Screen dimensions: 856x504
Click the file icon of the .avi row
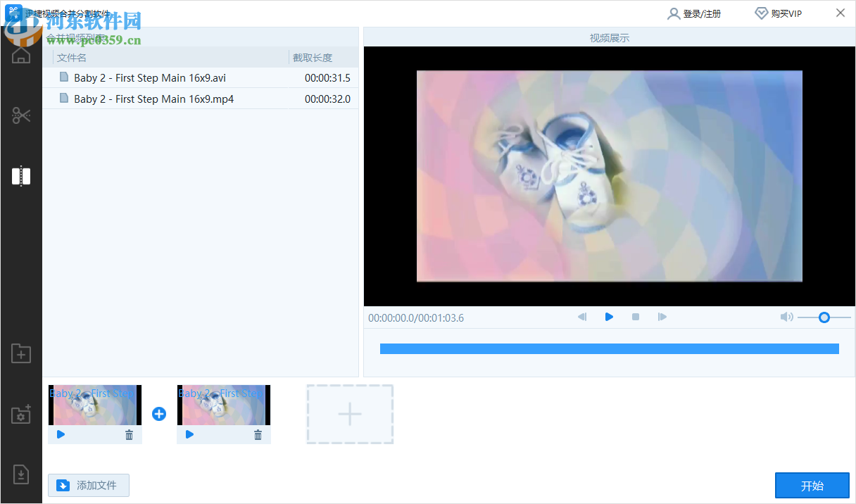[x=64, y=77]
